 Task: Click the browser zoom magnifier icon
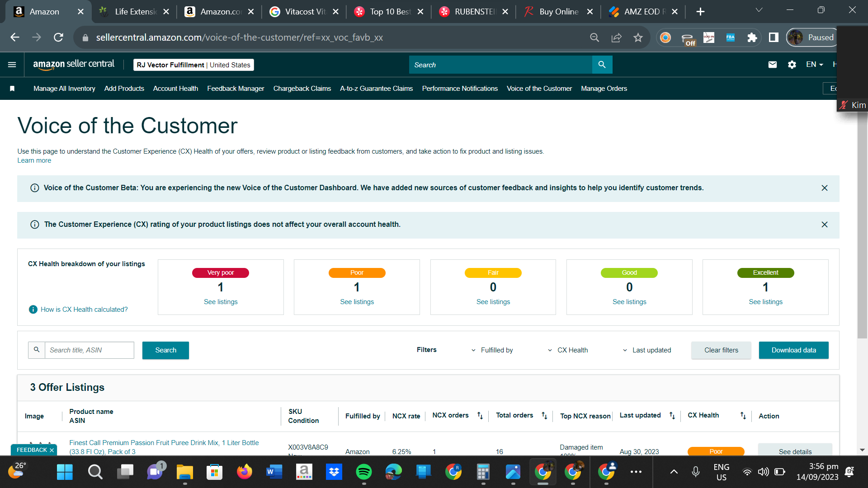click(594, 38)
